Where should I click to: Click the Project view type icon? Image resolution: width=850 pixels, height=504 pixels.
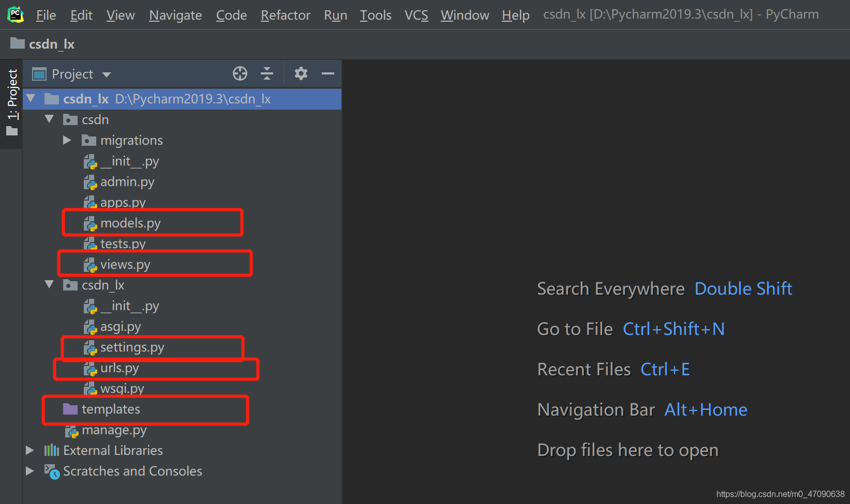pos(39,74)
